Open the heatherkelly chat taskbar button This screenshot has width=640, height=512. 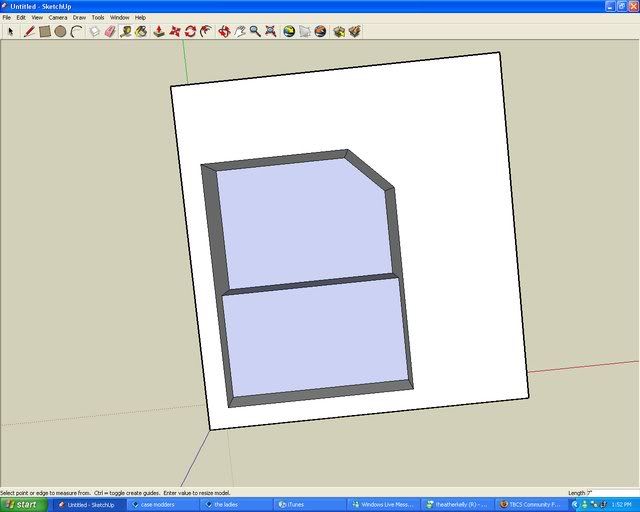(x=457, y=505)
